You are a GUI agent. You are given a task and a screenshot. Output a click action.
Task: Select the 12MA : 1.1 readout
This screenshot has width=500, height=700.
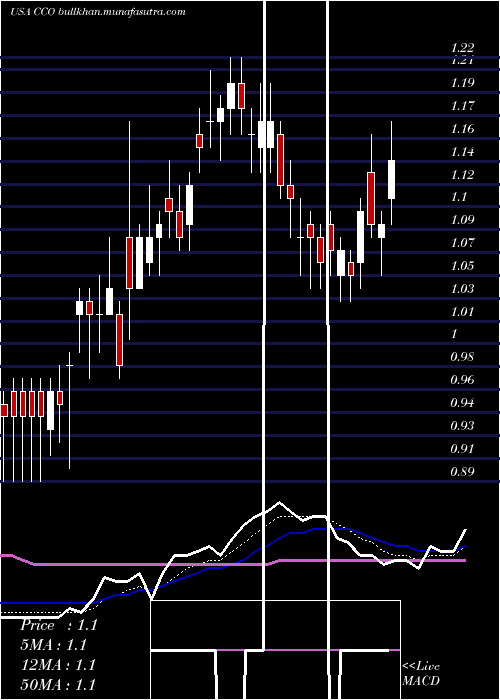coord(58,665)
